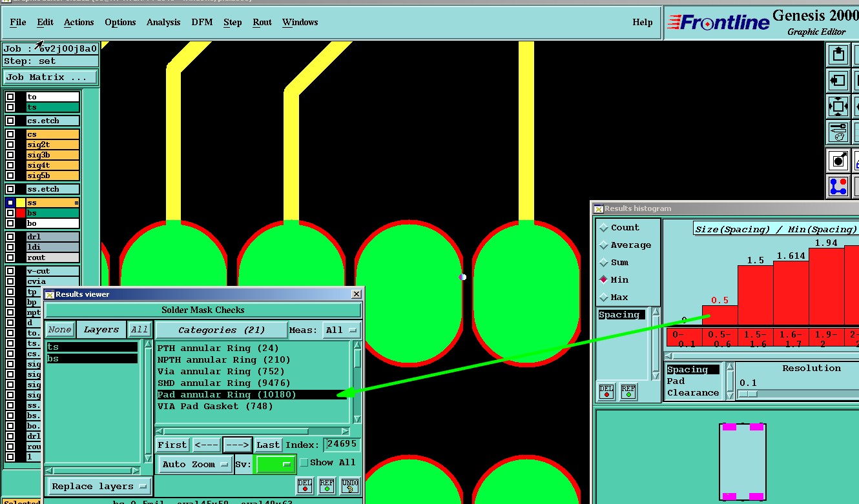Select the Count radio option
Image resolution: width=859 pixels, height=504 pixels.
pos(604,228)
